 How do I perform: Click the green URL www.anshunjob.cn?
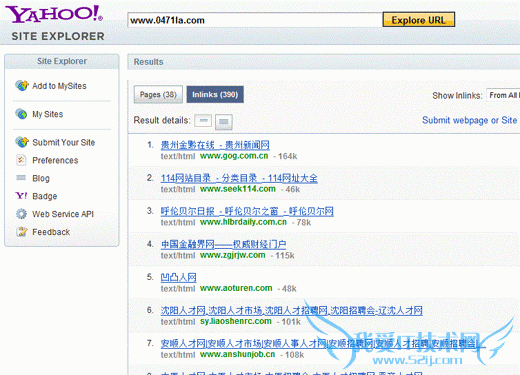[x=237, y=354]
